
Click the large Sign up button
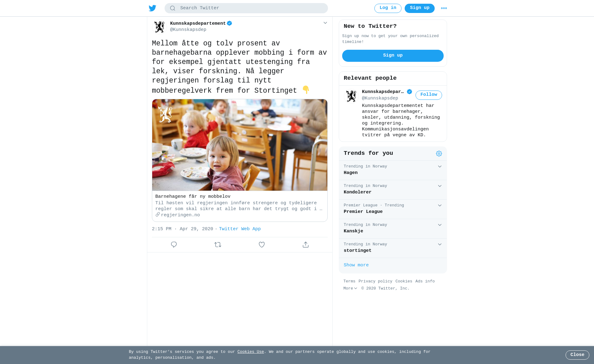(393, 56)
